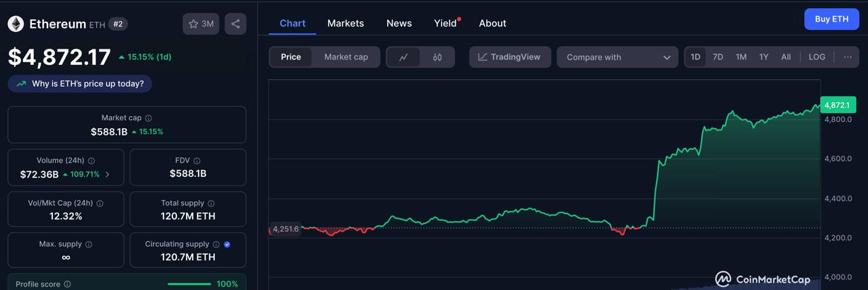The height and width of the screenshot is (290, 868).
Task: Open the News tab
Action: click(399, 23)
